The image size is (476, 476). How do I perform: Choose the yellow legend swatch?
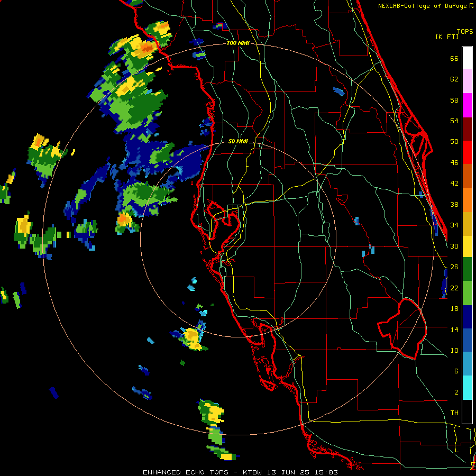(467, 246)
